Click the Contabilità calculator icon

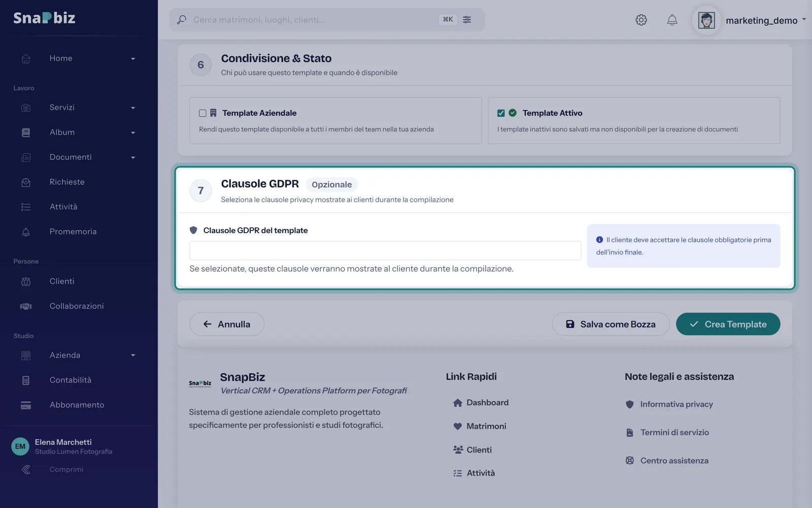point(26,380)
